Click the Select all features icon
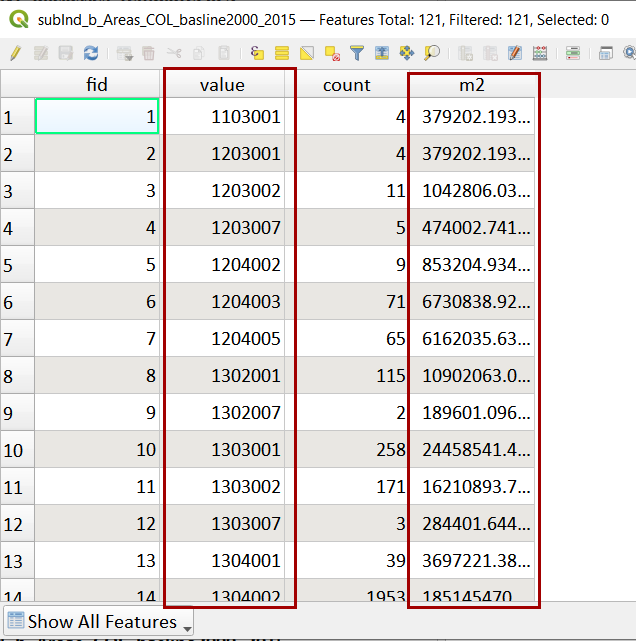This screenshot has height=641, width=636. point(282,53)
